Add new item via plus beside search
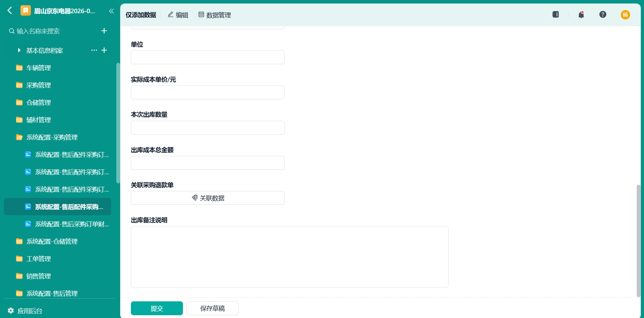644x318 pixels. (104, 31)
